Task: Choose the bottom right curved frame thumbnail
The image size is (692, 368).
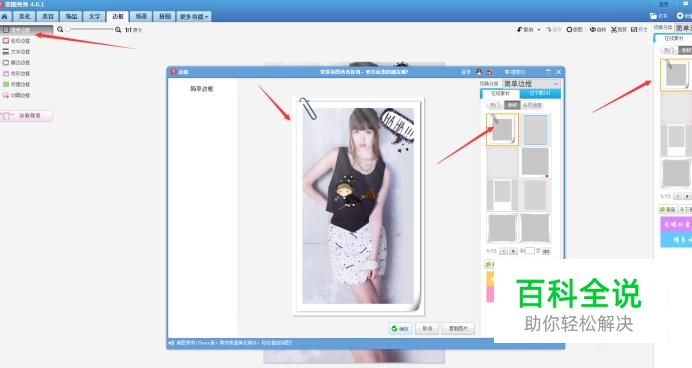Action: (x=535, y=228)
